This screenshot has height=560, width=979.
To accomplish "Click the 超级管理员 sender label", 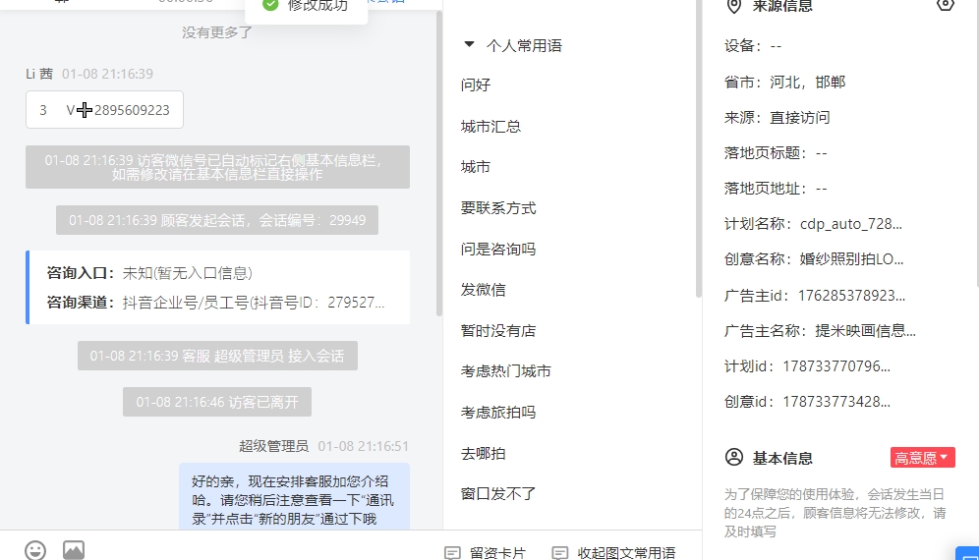I will (274, 446).
